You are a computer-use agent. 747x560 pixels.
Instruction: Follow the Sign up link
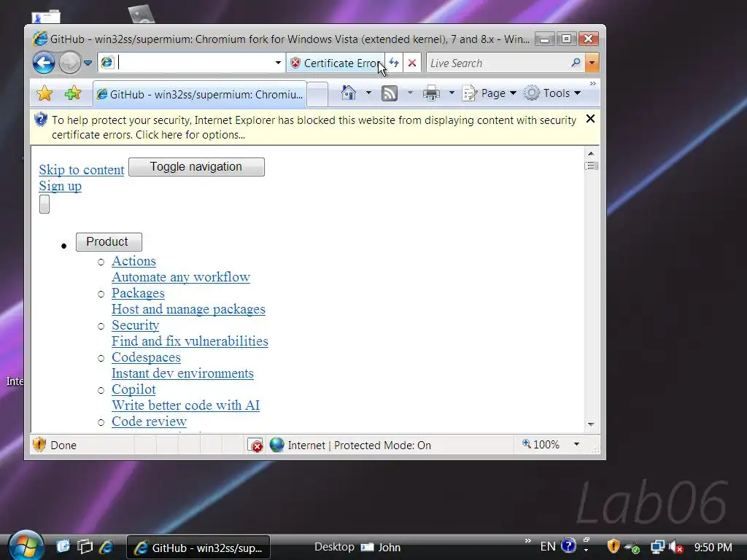[x=60, y=186]
